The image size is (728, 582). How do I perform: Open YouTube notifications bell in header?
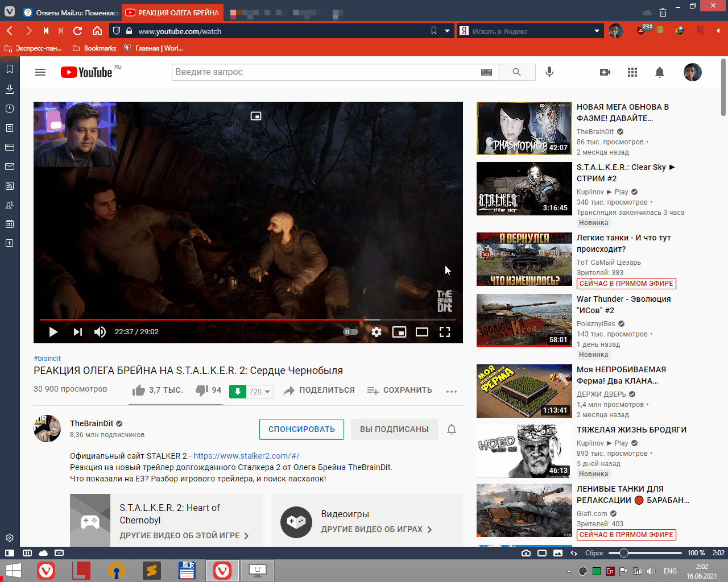pos(660,72)
